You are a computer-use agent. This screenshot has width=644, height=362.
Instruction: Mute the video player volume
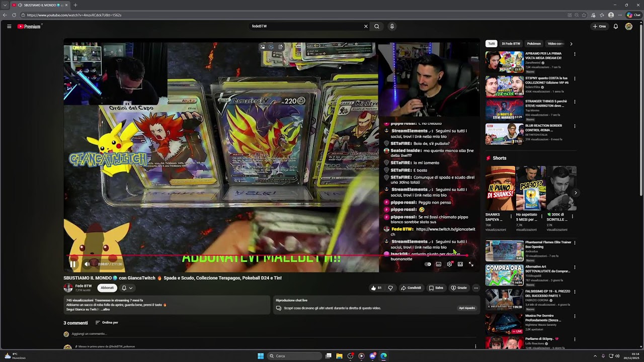[87, 264]
